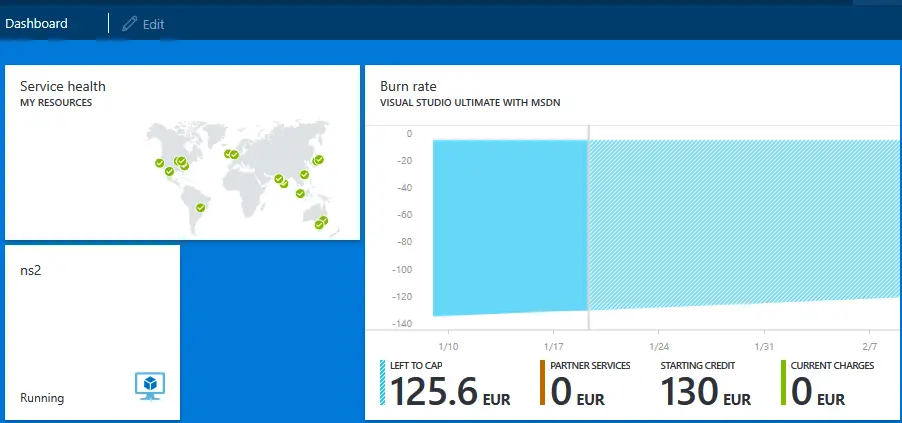This screenshot has height=423, width=902.
Task: Click the CURRENT CHARGES label
Action: pyautogui.click(x=832, y=365)
